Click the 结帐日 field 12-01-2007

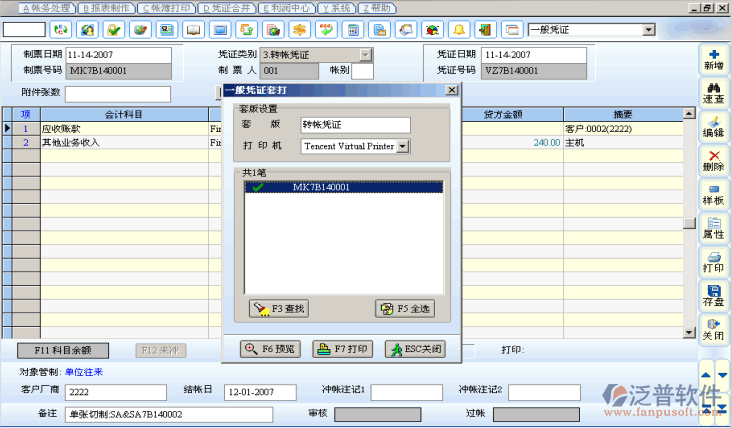[x=260, y=392]
